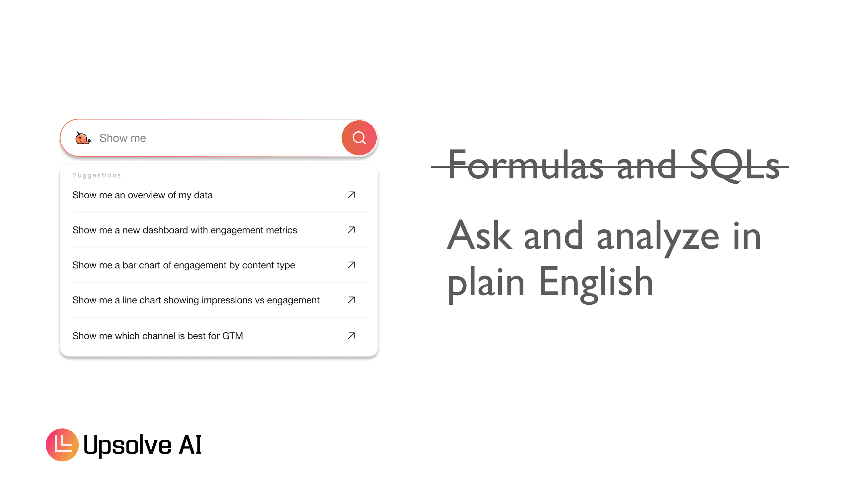Select the impressions vs engagement line chart suggestion
Screen dimensions: 843x504
[x=196, y=300]
